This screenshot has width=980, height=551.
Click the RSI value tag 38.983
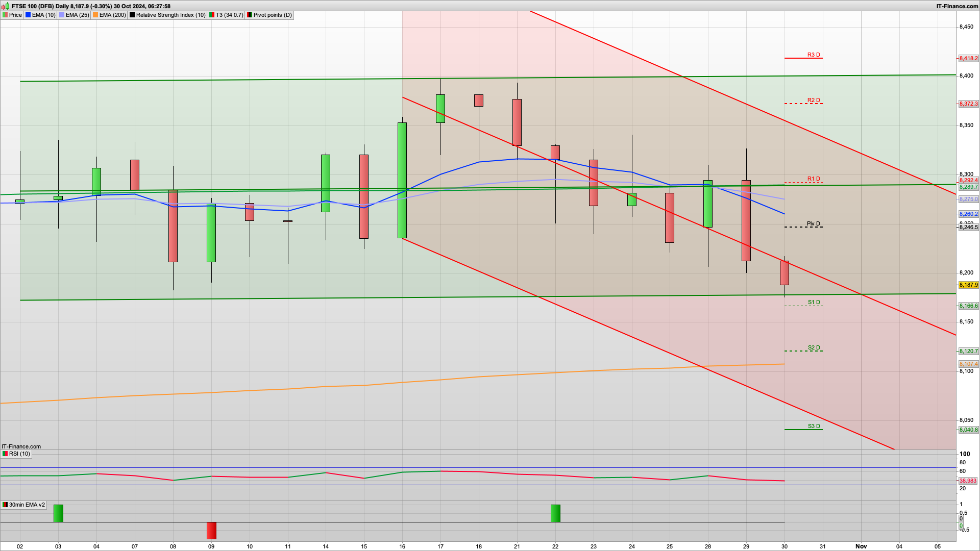968,481
